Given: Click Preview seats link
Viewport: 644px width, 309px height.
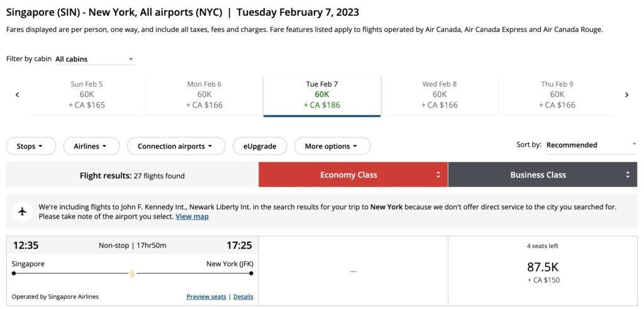Looking at the screenshot, I should 206,296.
